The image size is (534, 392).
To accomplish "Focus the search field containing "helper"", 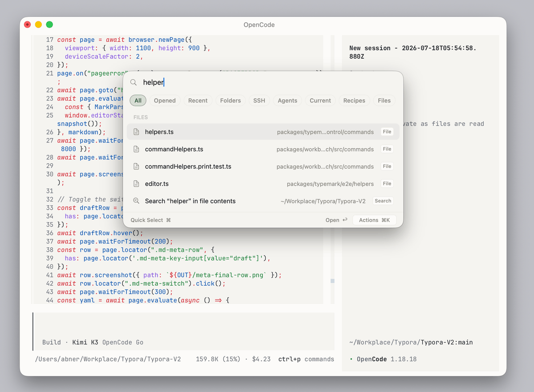I will (263, 82).
